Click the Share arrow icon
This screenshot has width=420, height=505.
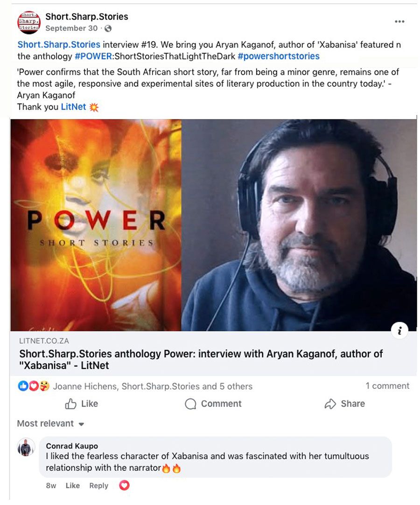click(330, 404)
